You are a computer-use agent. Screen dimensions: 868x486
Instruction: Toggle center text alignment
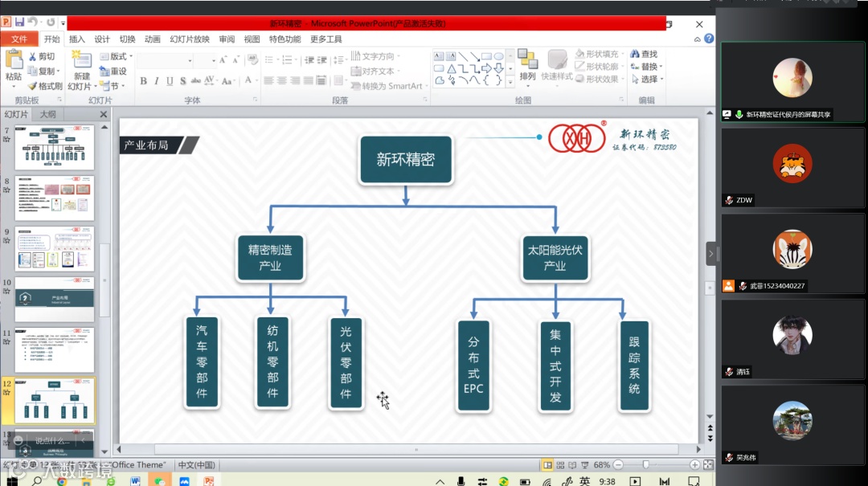282,81
